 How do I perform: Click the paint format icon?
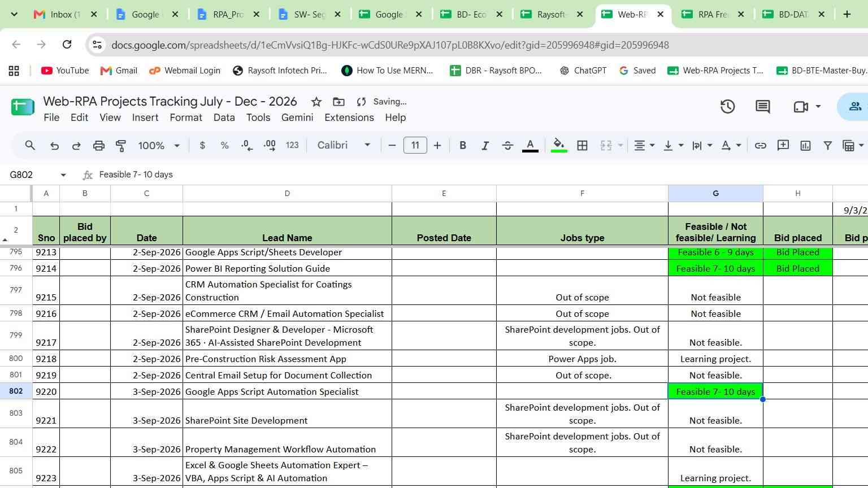click(121, 146)
